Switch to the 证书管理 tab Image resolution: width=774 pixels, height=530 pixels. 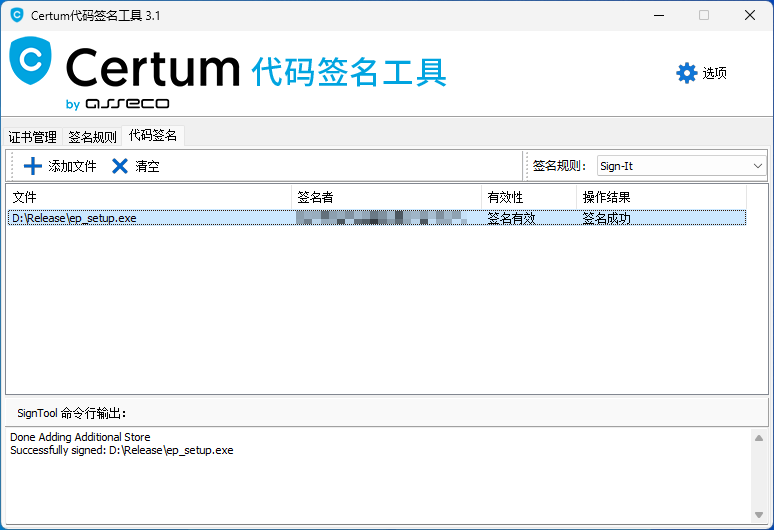[x=33, y=137]
